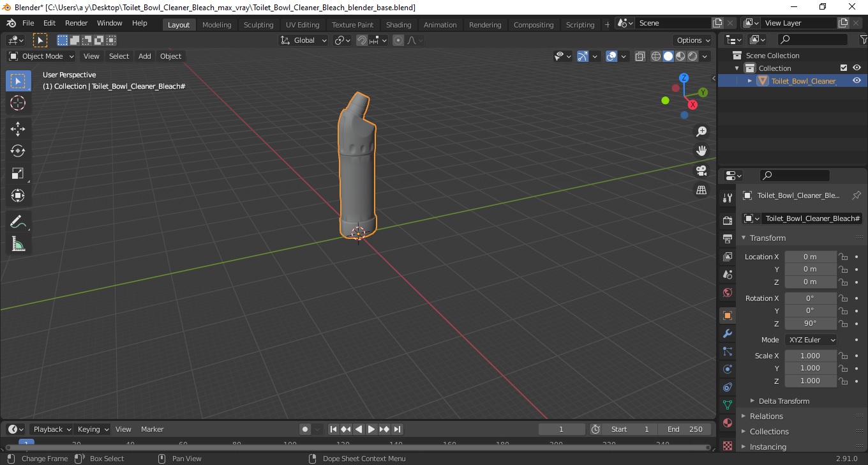Lock the Location X value
The image size is (868, 465).
tap(843, 257)
